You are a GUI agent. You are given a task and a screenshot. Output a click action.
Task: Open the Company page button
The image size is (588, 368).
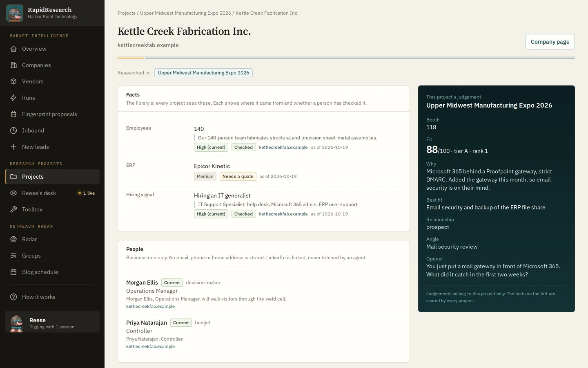click(x=550, y=42)
